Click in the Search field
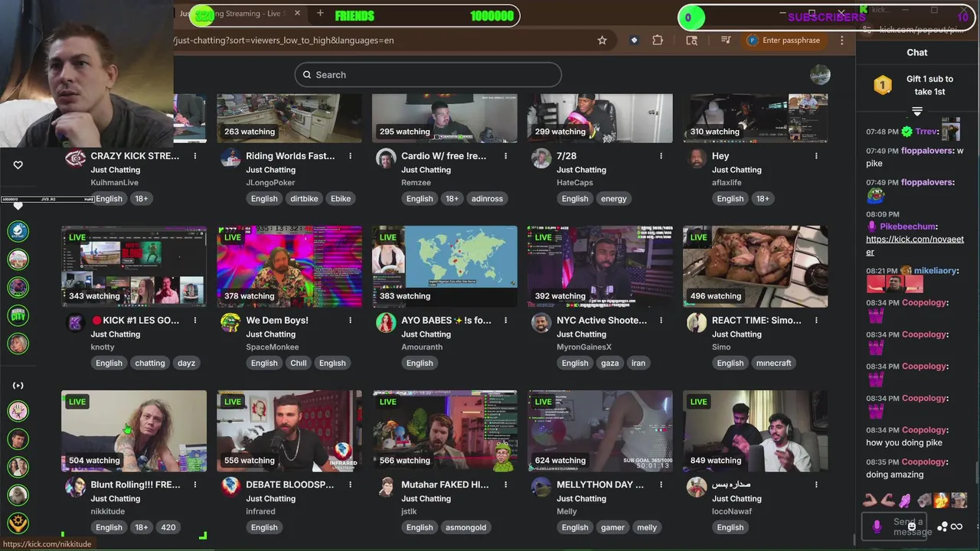Screen dimensions: 980x551 428,75
